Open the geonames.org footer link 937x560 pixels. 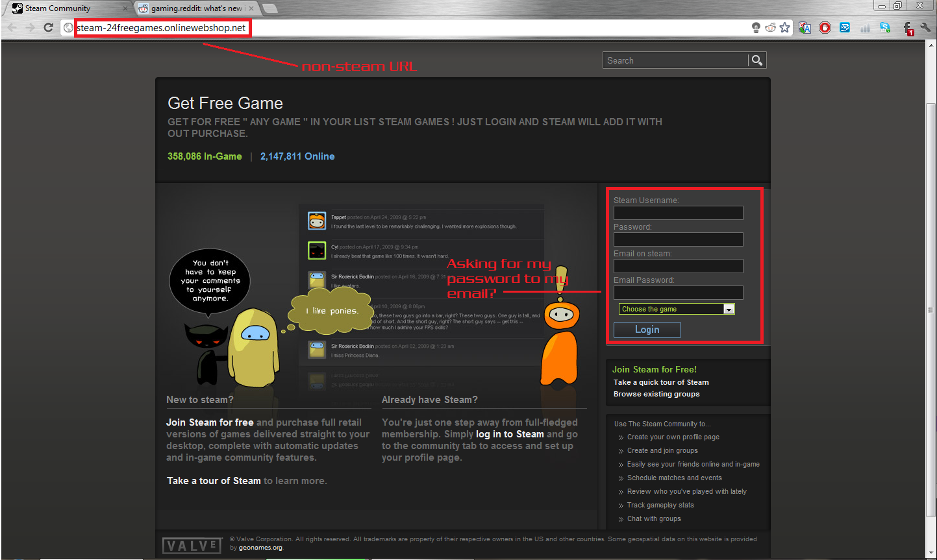(260, 548)
